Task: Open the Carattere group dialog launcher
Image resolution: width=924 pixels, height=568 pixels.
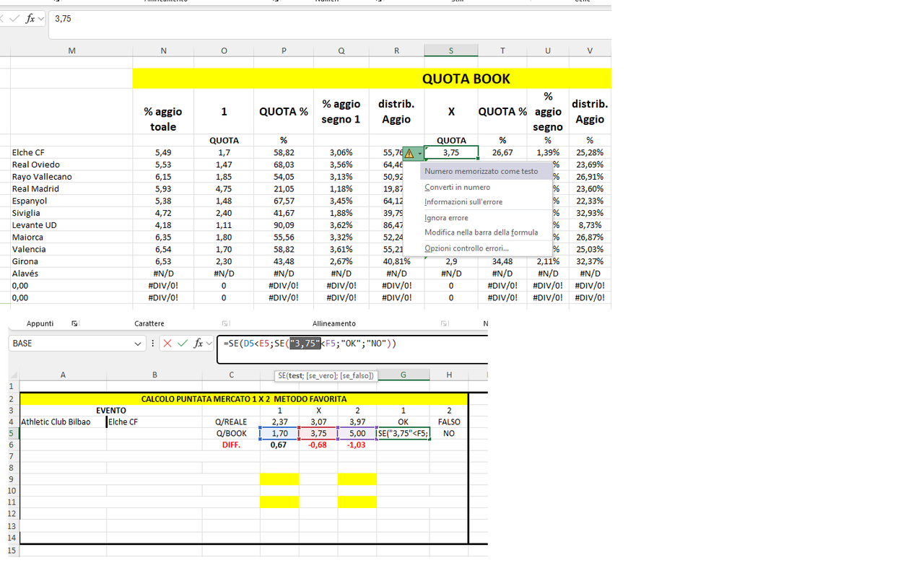Action: tap(225, 323)
